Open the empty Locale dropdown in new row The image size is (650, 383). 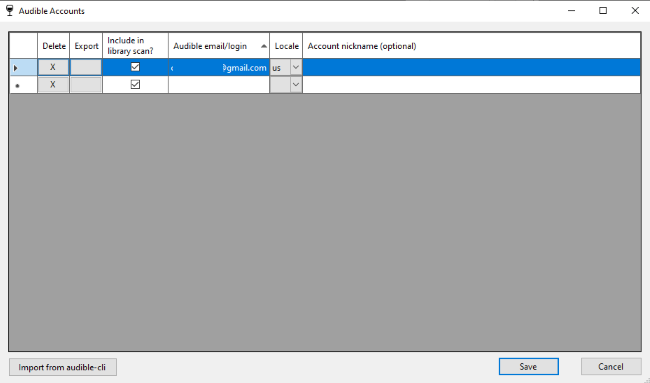(296, 85)
